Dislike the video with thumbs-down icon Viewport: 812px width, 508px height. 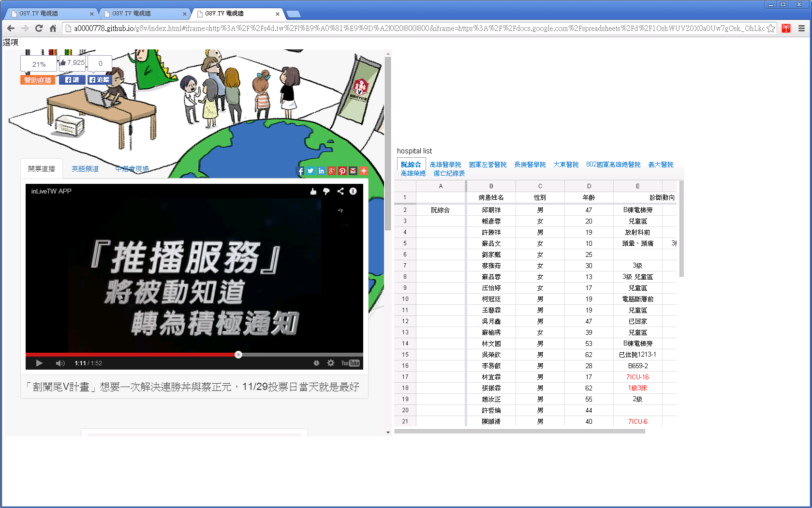pos(326,192)
